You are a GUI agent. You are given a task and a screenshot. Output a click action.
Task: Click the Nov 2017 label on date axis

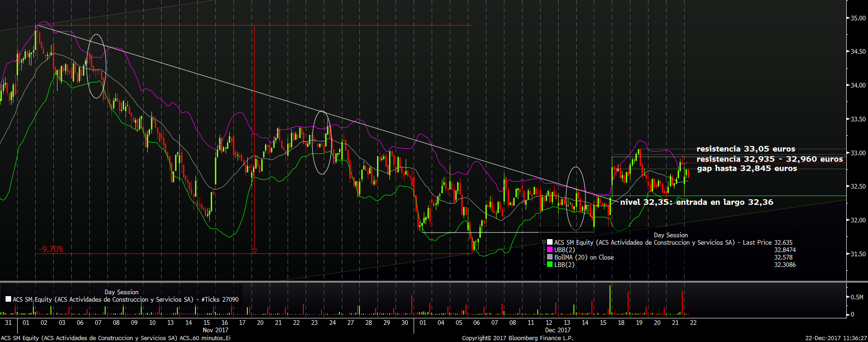click(215, 330)
